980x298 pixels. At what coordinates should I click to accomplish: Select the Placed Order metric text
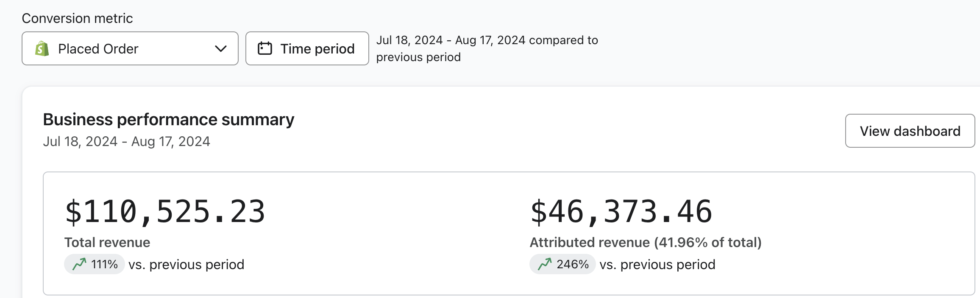tap(98, 49)
